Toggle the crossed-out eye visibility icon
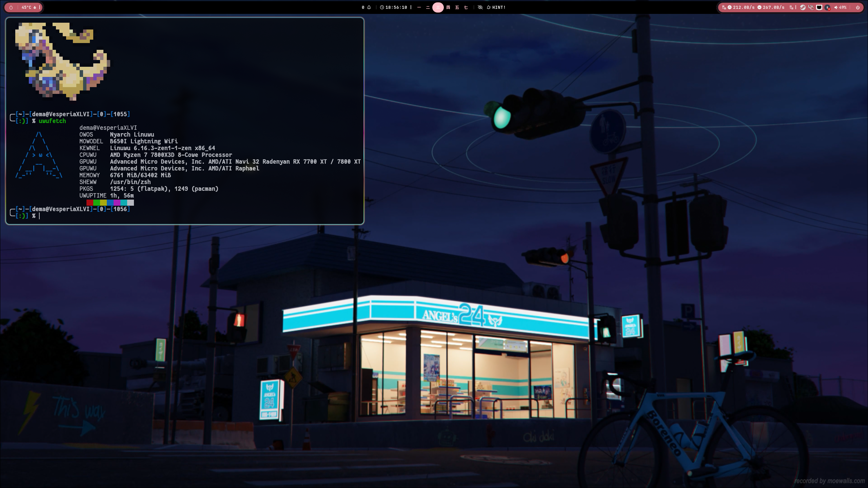Screen dimensions: 868x488 tap(480, 7)
